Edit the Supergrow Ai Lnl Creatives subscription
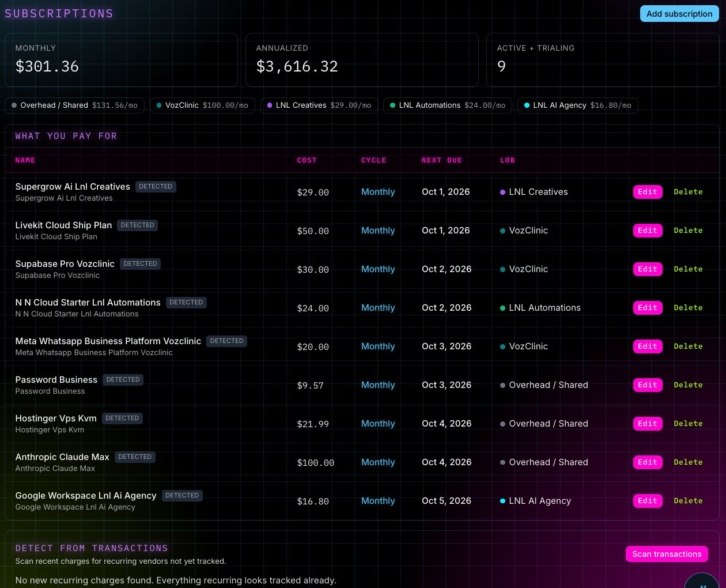This screenshot has width=726, height=588. coord(648,192)
